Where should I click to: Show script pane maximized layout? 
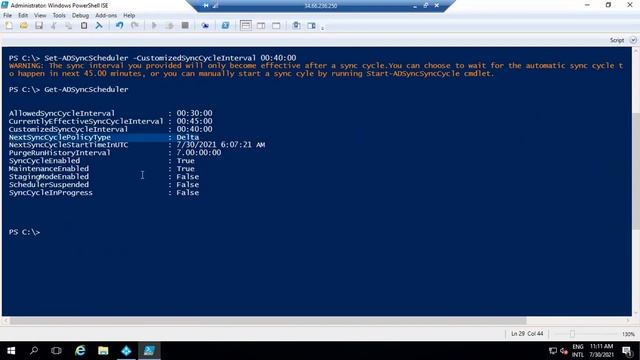coord(276,26)
